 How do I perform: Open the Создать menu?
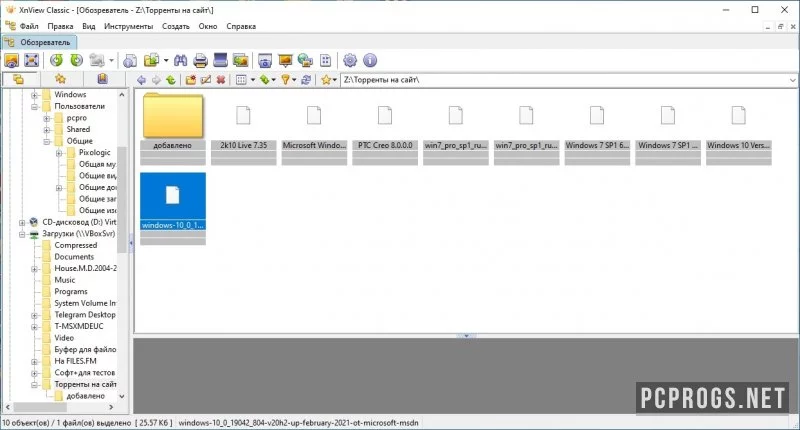coord(176,26)
